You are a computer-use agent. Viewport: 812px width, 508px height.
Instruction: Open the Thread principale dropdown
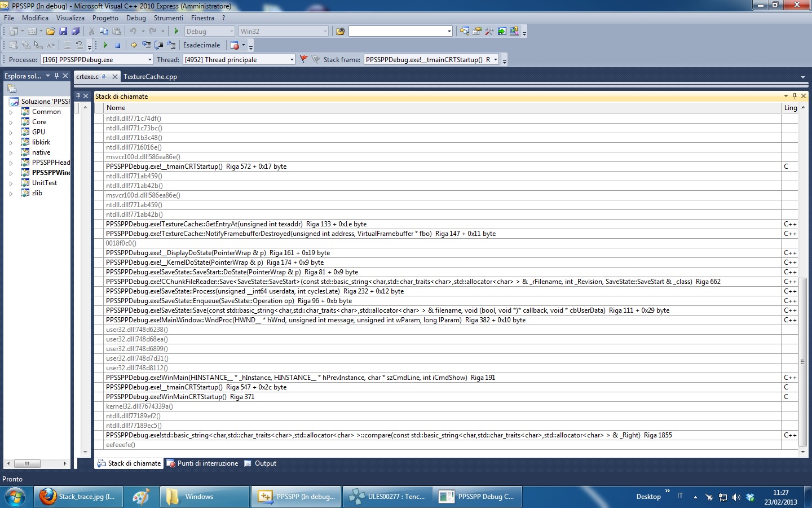coord(292,60)
